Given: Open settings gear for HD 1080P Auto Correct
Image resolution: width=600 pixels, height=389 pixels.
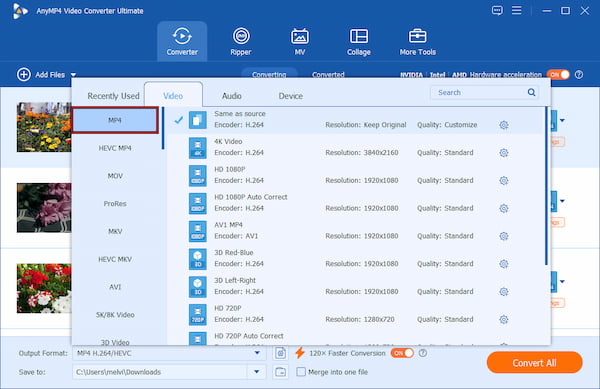Looking at the screenshot, I should point(504,208).
